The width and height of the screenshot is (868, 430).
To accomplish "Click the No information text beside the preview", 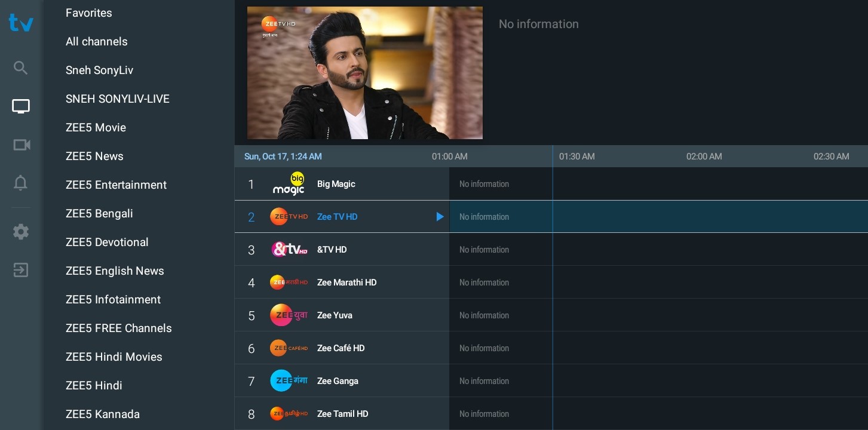I will [539, 24].
